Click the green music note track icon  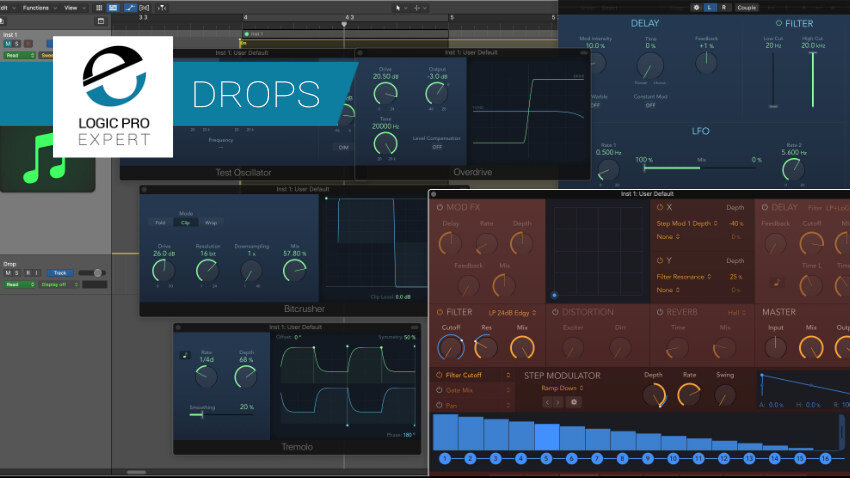tap(47, 158)
